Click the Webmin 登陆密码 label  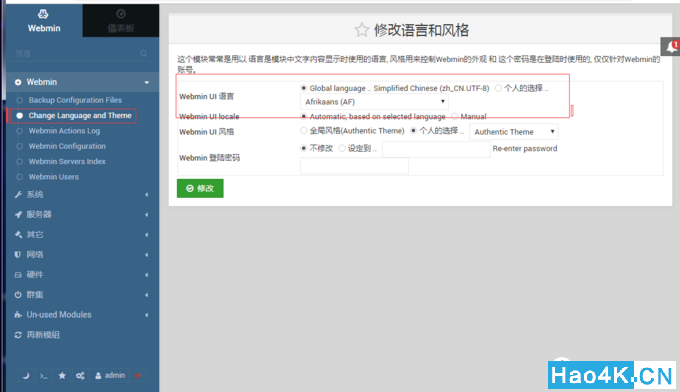209,158
